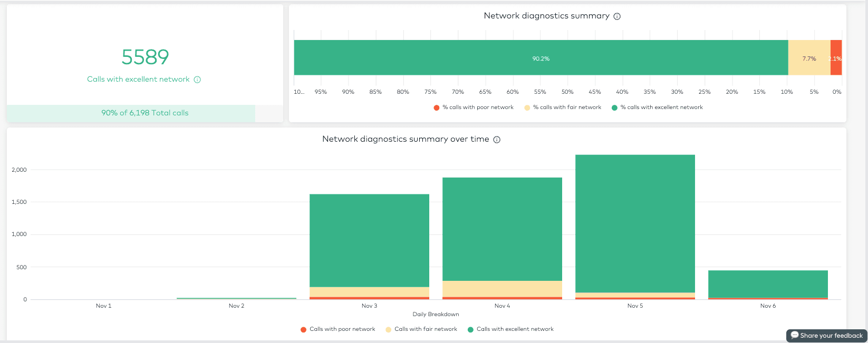
Task: Open the Share your feedback button
Action: [826, 336]
